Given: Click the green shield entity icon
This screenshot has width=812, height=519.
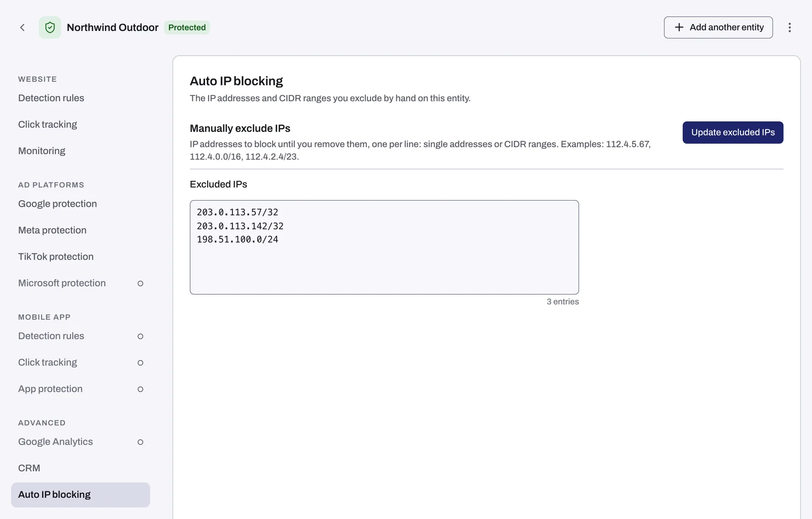Looking at the screenshot, I should click(x=50, y=27).
